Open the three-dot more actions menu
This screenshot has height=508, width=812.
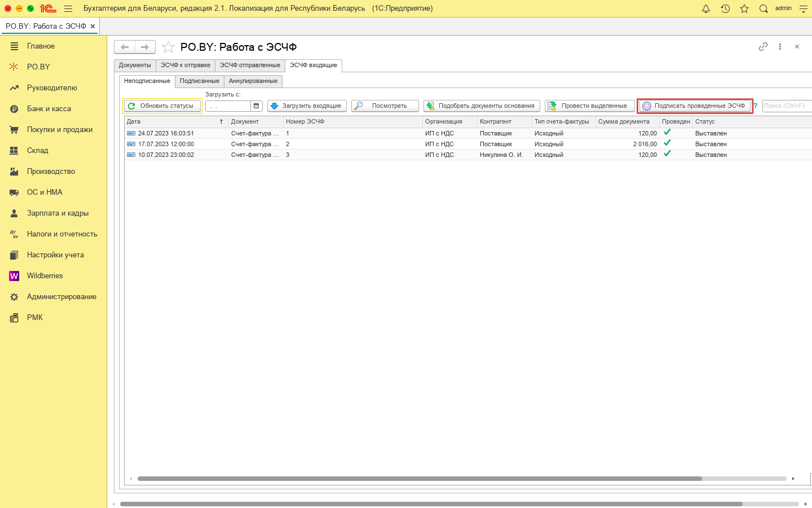pos(780,47)
